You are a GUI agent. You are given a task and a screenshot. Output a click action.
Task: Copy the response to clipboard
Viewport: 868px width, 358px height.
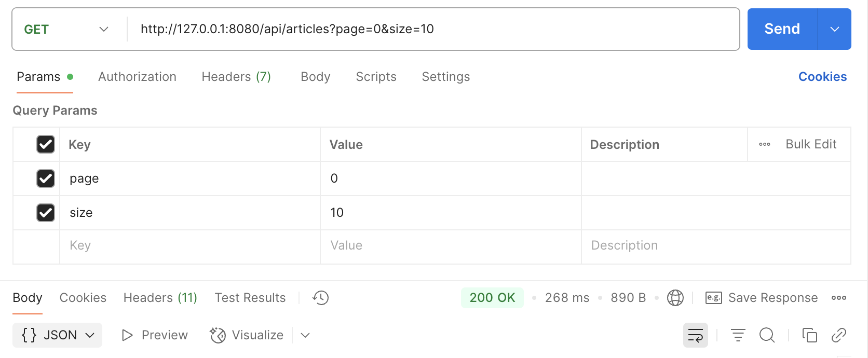[x=809, y=335]
